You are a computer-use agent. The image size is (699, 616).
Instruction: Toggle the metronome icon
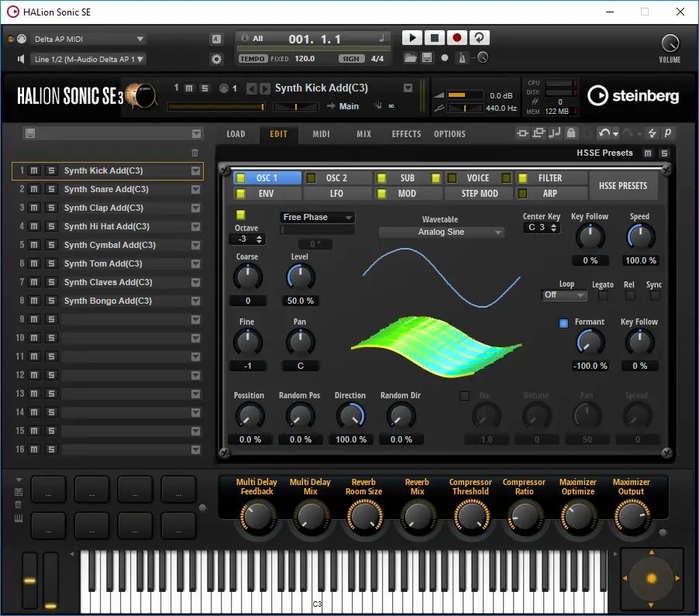coord(462,58)
